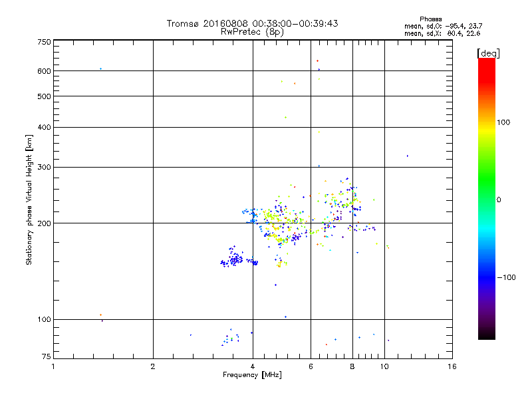This screenshot has width=532, height=399.
Task: Click the x-axis tick label '2'
Action: [x=153, y=366]
